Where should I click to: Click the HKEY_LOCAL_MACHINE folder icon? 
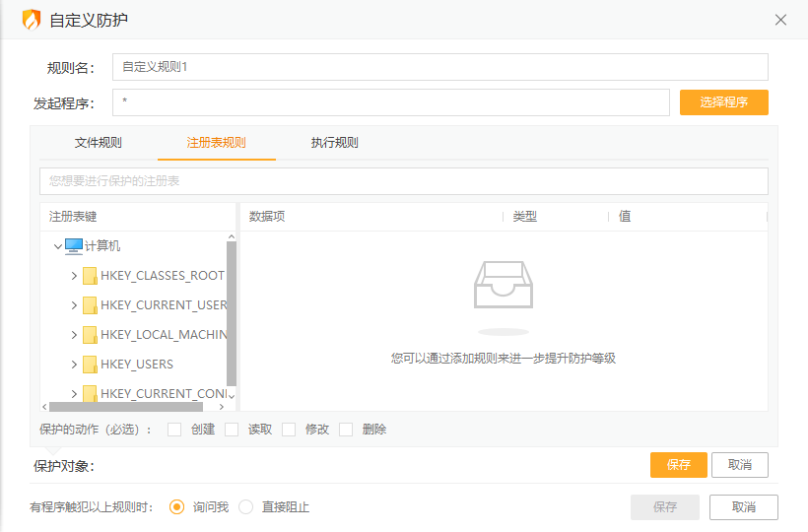tap(90, 335)
